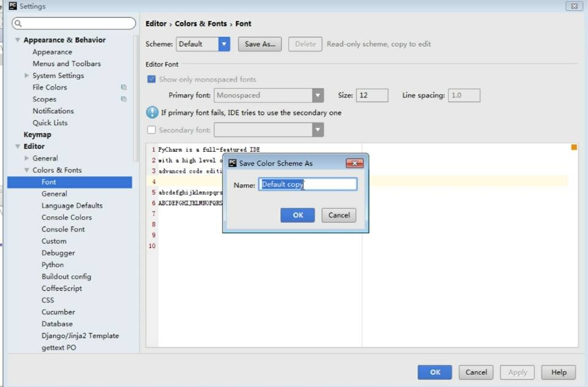Image resolution: width=588 pixels, height=387 pixels.
Task: Click the blue info icon about primary font
Action: pos(152,112)
